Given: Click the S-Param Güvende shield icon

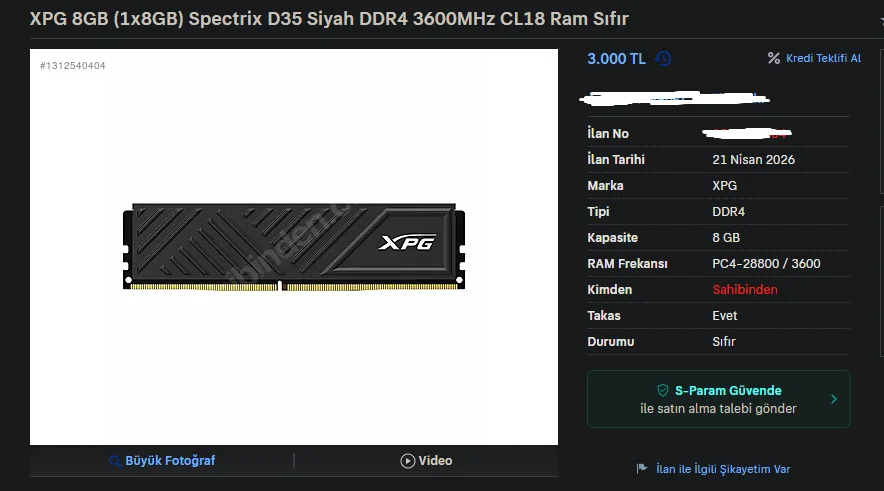Looking at the screenshot, I should (663, 390).
